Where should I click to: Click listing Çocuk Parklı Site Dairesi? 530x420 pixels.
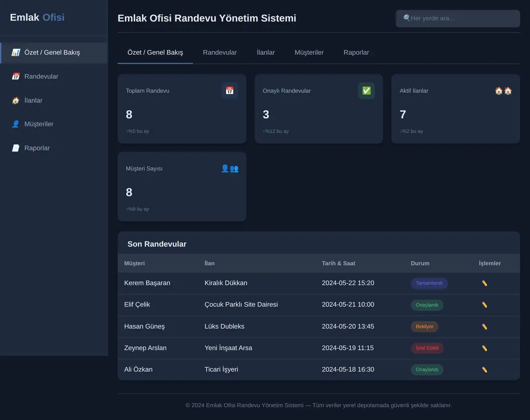pos(241,304)
